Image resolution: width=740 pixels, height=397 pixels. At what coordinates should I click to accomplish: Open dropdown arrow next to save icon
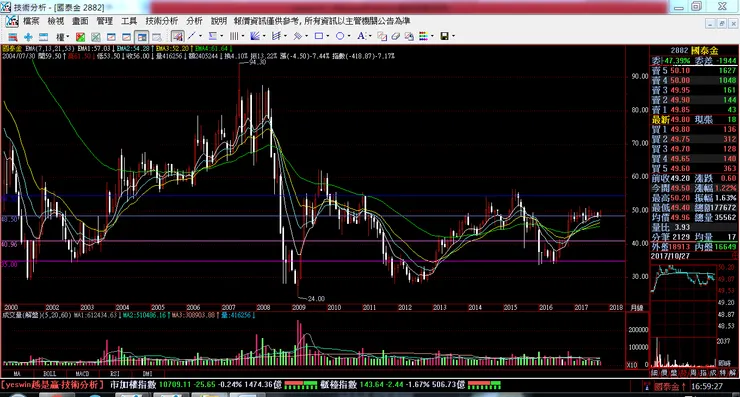tap(454, 36)
